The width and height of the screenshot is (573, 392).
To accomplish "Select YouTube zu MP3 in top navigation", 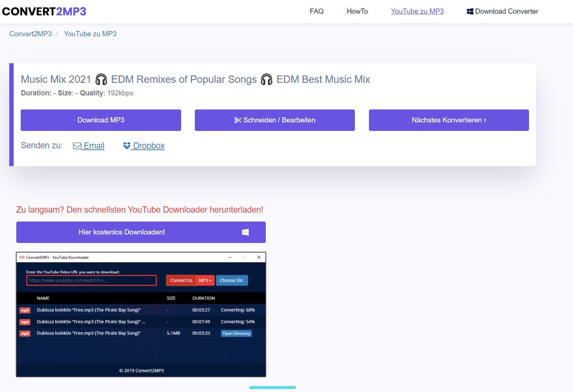I will [x=417, y=11].
